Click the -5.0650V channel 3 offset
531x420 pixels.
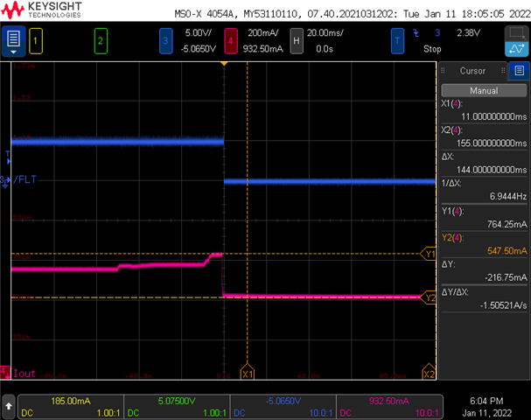click(x=199, y=49)
